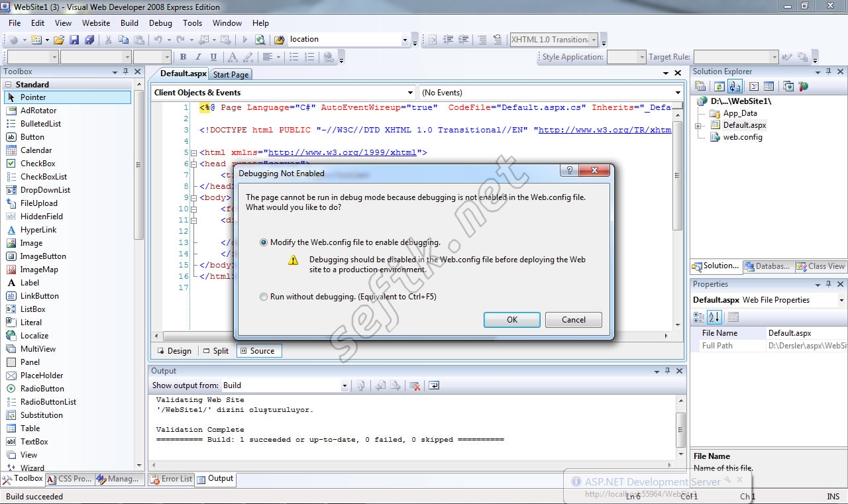
Task: Click the Categorized icon in Properties panel
Action: coord(700,317)
